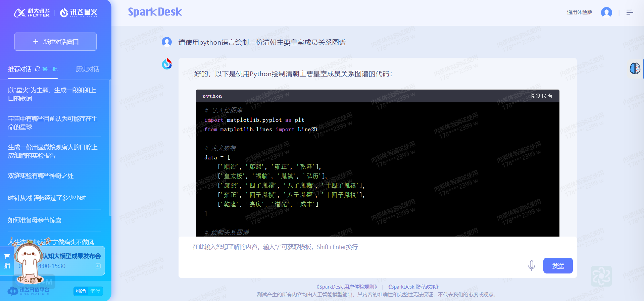Click the brain icon on right edge
The width and height of the screenshot is (644, 301).
pyautogui.click(x=635, y=68)
